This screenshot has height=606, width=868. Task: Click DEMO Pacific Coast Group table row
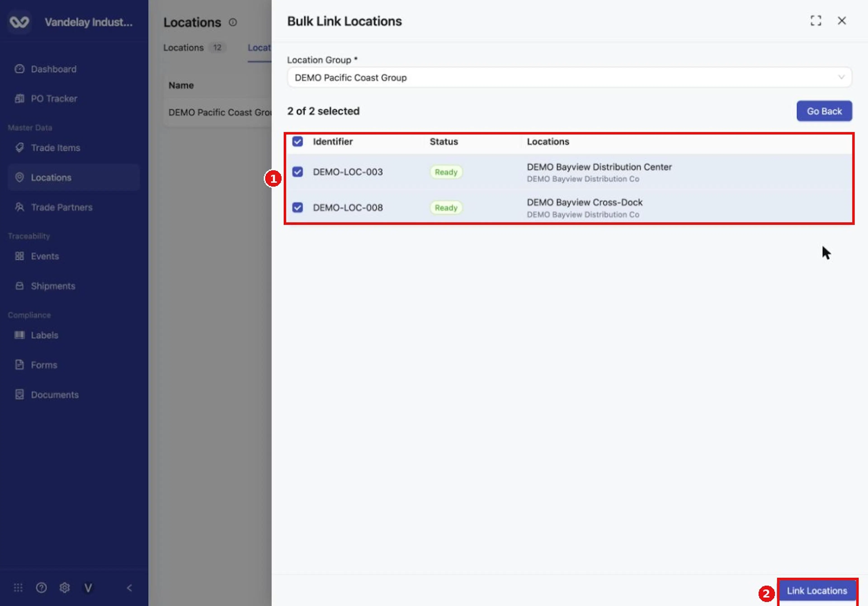(218, 112)
